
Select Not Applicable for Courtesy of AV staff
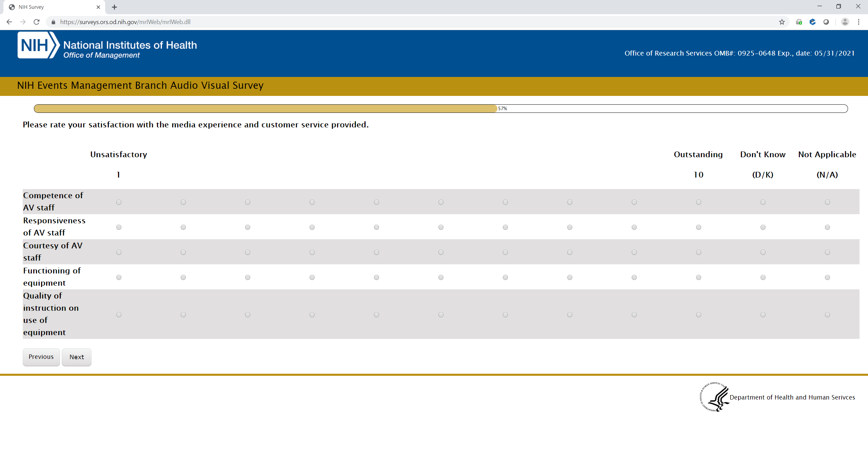click(x=827, y=252)
